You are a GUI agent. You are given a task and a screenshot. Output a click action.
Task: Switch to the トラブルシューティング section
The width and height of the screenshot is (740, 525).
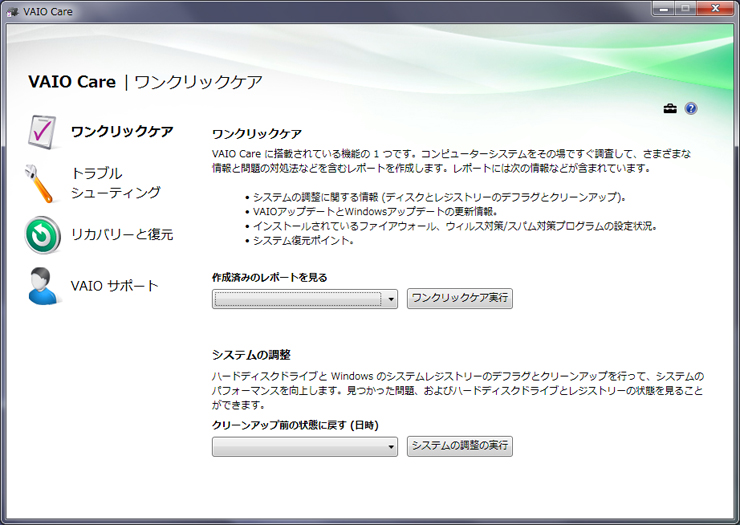[115, 183]
